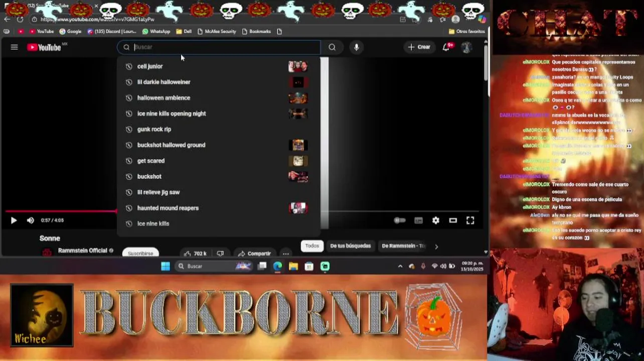Pick 'lil darkie halloweiner' suggestion

pos(219,82)
